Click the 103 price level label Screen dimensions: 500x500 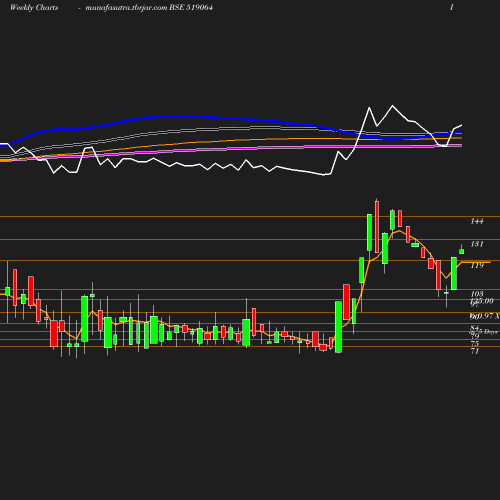[x=477, y=294]
